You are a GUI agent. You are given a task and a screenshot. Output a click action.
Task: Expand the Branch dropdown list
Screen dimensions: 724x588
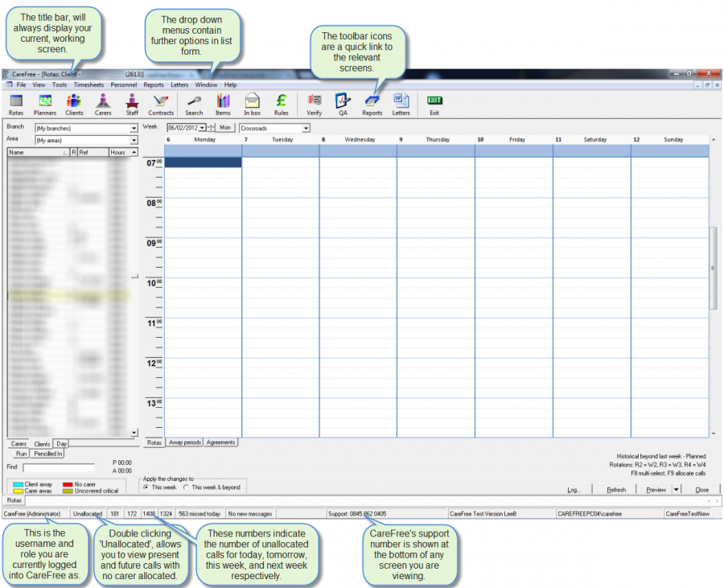tap(134, 129)
